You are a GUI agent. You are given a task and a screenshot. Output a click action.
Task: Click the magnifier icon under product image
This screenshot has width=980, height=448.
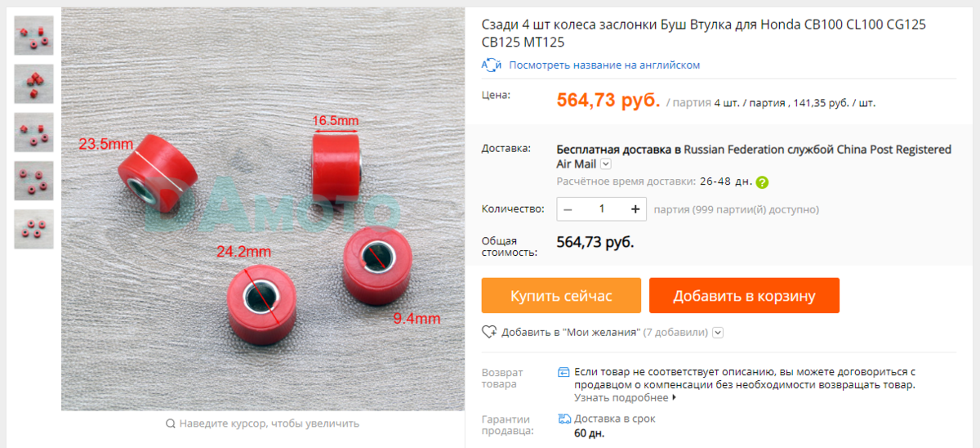(171, 423)
